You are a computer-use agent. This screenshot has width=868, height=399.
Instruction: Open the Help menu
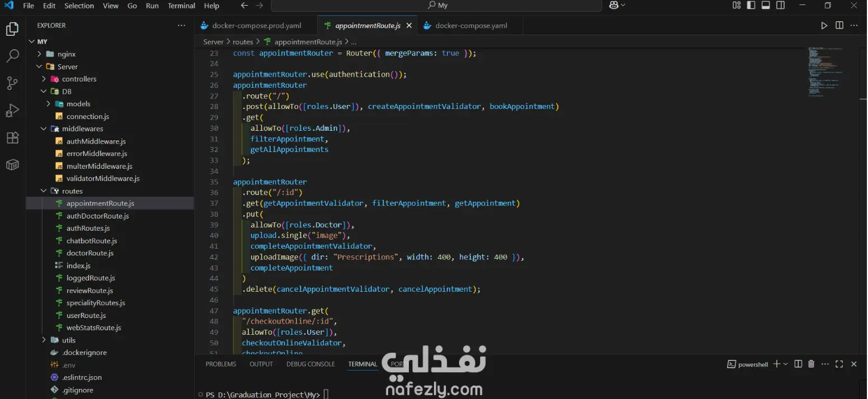211,6
